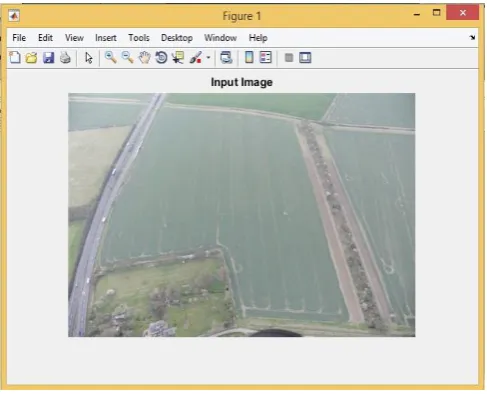Click the New Figure icon

tap(15, 58)
